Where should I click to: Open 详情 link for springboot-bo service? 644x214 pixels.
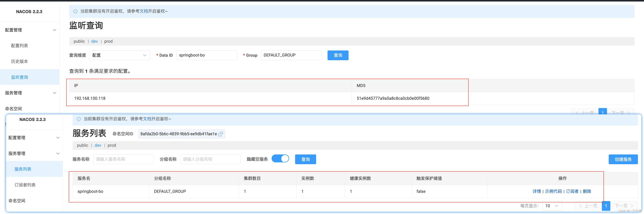536,191
